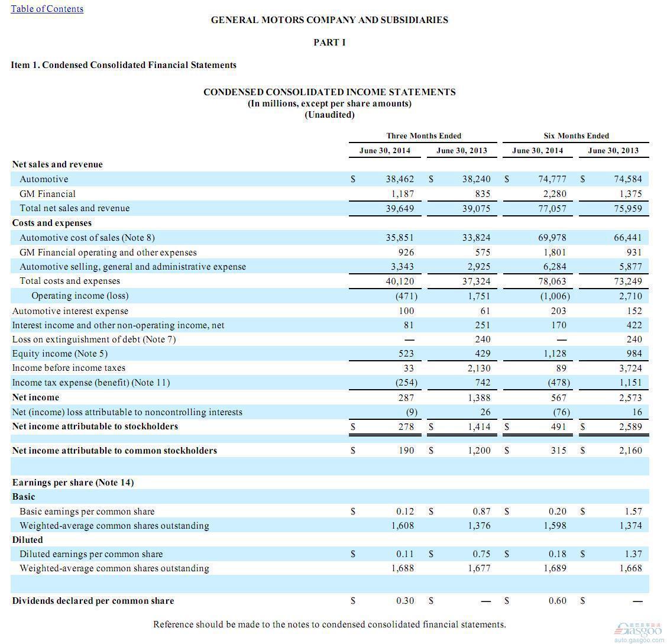The width and height of the screenshot is (667, 644).
Task: Click "Total net sales and revenue" label
Action: (75, 208)
